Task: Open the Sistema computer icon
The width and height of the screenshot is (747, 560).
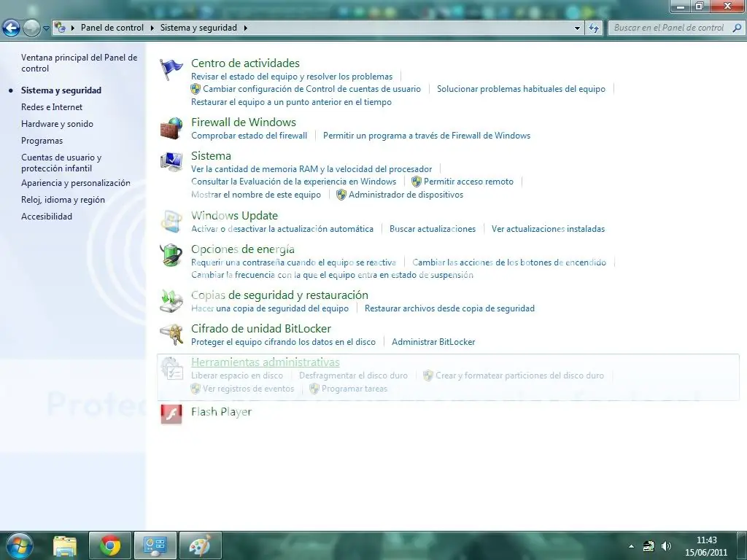Action: (x=171, y=162)
